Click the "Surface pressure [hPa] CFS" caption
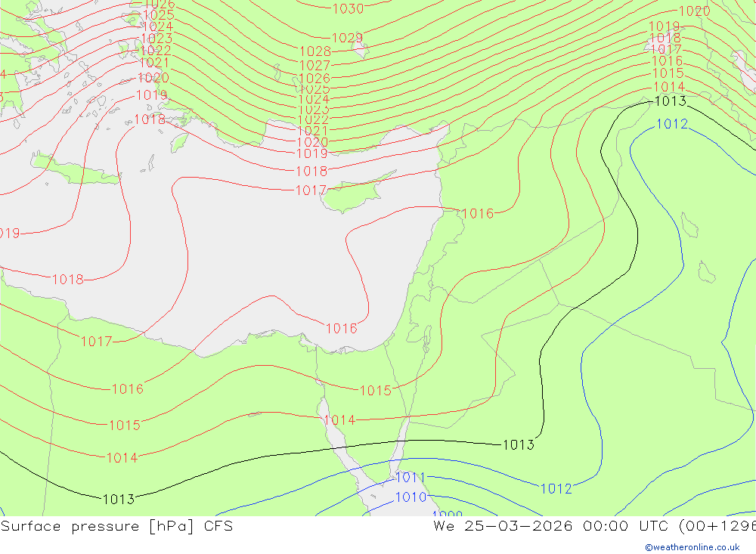The image size is (756, 554). [116, 525]
